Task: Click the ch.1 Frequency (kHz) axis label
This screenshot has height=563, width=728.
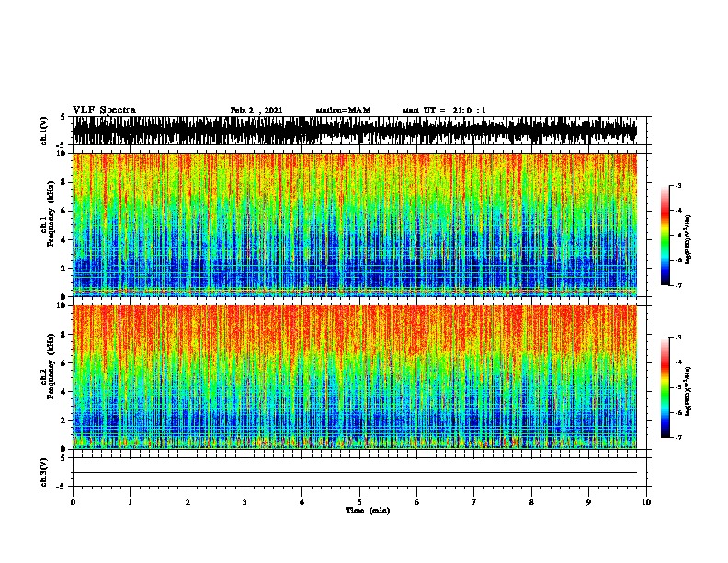Action: pos(48,214)
